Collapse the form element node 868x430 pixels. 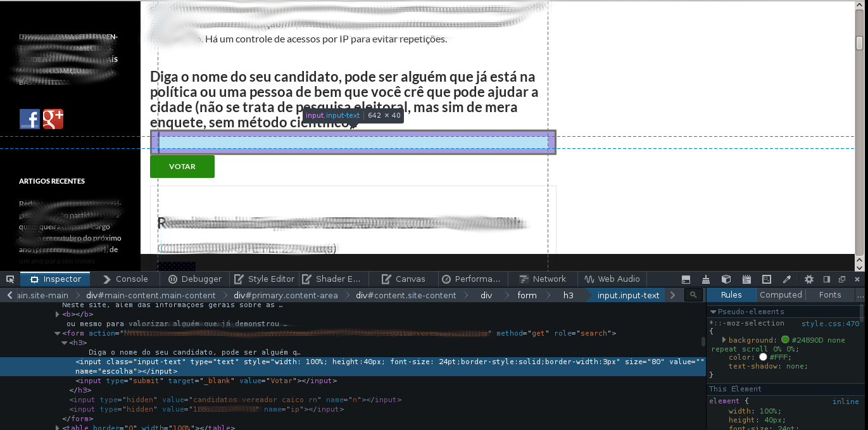tap(57, 333)
